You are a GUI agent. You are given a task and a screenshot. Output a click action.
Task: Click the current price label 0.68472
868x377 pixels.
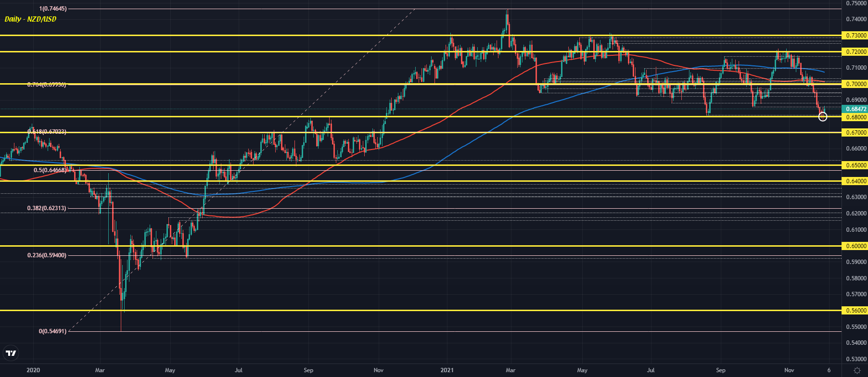coord(855,109)
